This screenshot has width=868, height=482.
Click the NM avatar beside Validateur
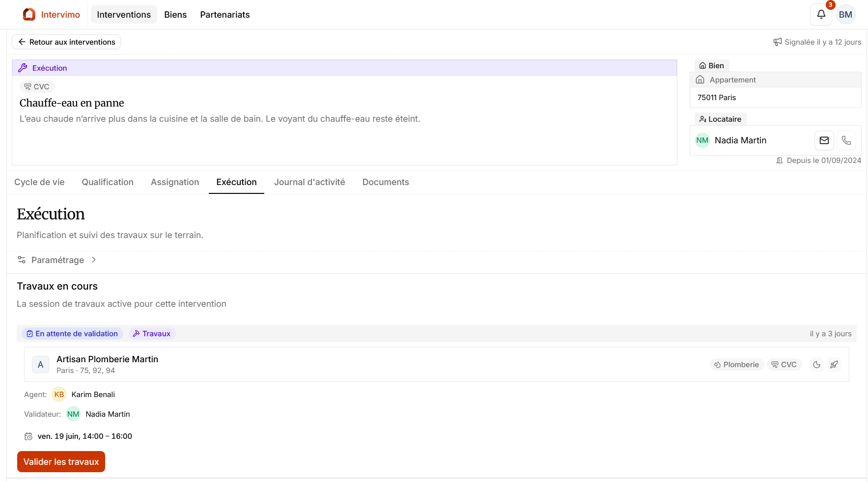[x=73, y=414]
